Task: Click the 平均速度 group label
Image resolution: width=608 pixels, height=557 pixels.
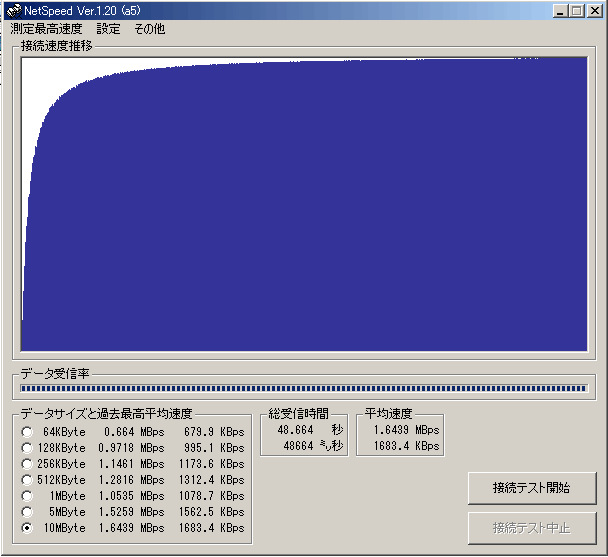Action: (x=388, y=413)
